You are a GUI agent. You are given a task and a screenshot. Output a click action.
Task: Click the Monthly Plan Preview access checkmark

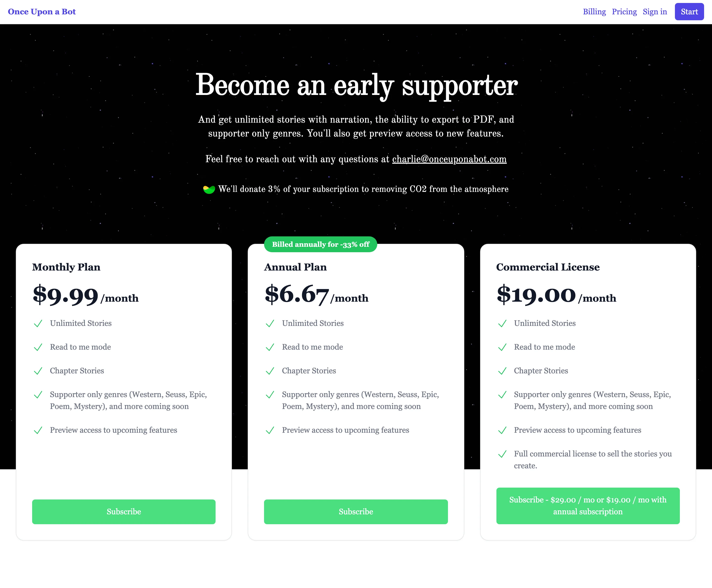click(38, 430)
